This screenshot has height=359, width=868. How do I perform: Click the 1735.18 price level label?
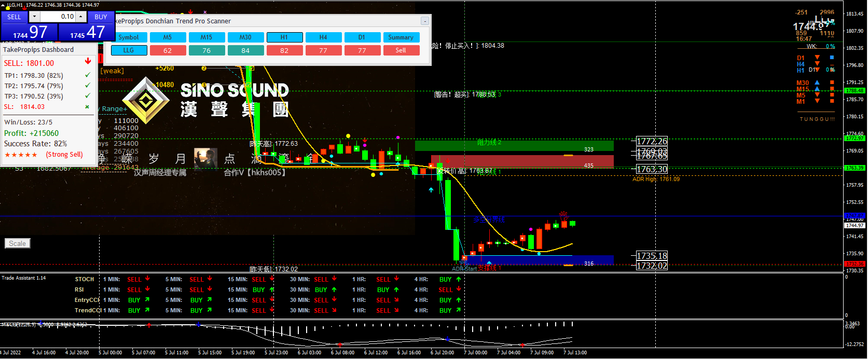652,256
